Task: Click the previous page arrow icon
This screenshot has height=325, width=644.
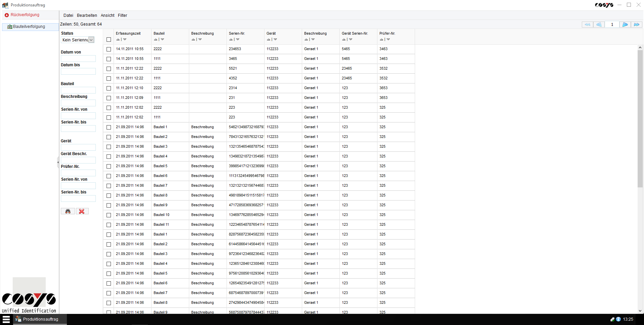Action: coord(599,24)
